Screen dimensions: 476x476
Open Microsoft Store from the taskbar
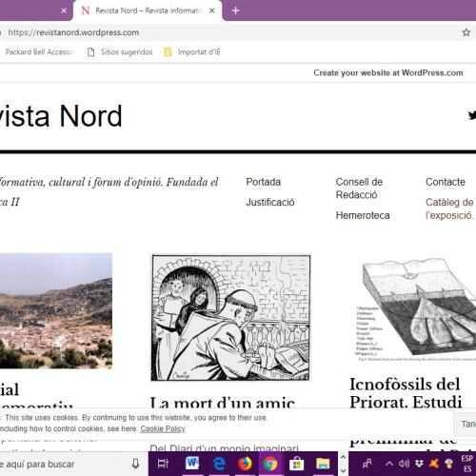point(296,465)
